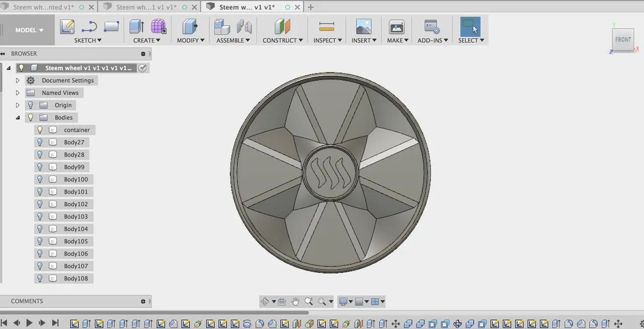Pick the Line sketch tool icon

tap(89, 27)
